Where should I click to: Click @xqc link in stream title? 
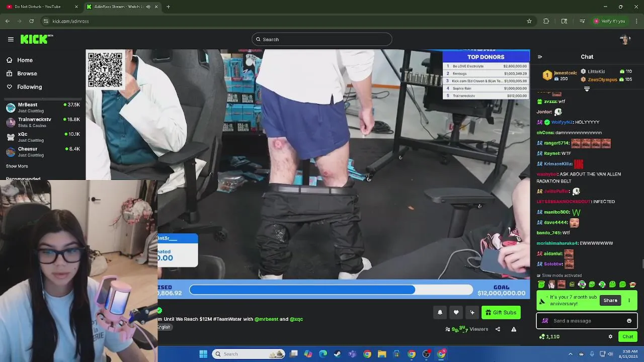pos(296,319)
